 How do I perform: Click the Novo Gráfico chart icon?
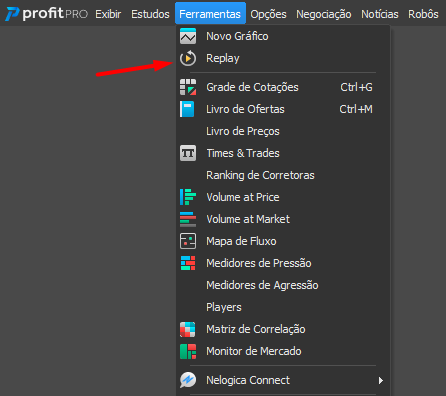[x=188, y=36]
